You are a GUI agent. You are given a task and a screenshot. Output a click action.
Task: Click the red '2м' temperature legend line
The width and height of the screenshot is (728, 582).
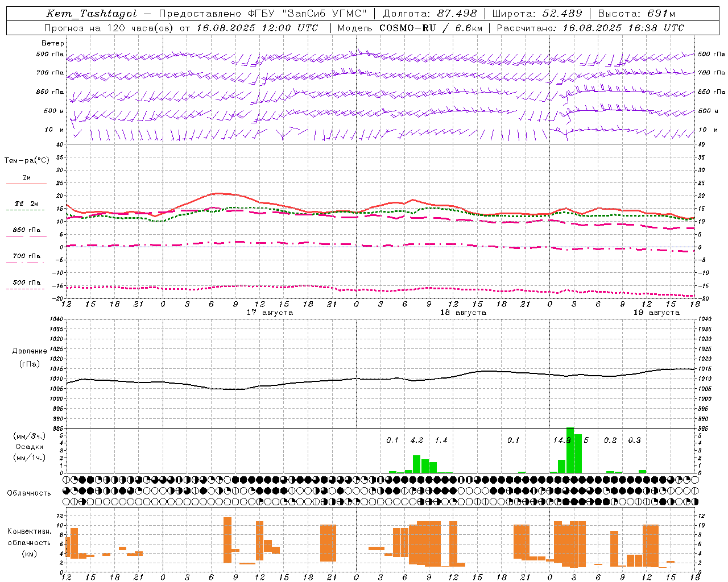coord(26,184)
